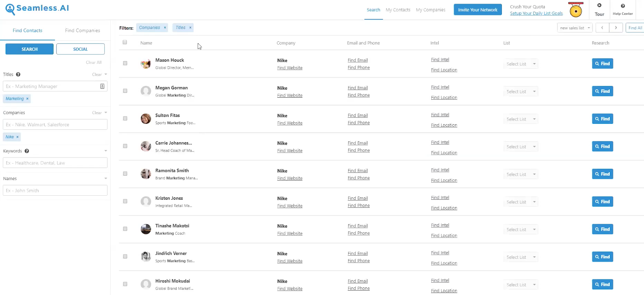Screen dimensions: 644x295
Task: Collapse the Names section arrow
Action: coord(105,178)
